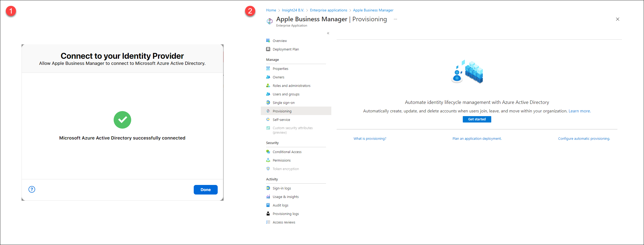Click the Permissions hierarchy icon

[268, 160]
